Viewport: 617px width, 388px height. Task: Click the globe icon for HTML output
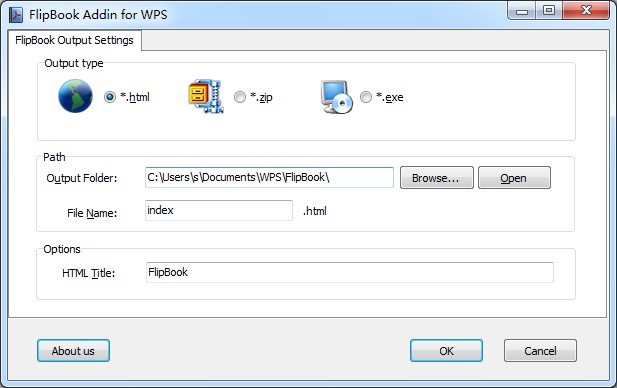[75, 96]
